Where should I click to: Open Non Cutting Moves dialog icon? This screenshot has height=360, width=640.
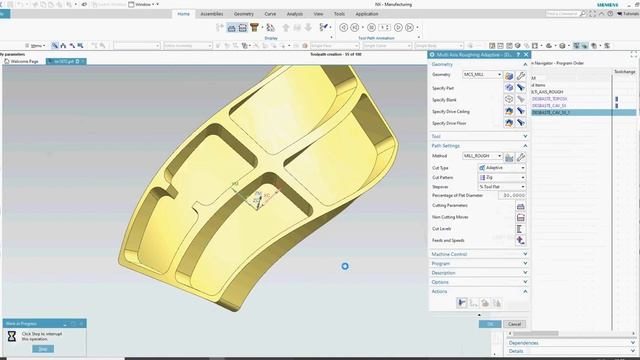pos(520,217)
